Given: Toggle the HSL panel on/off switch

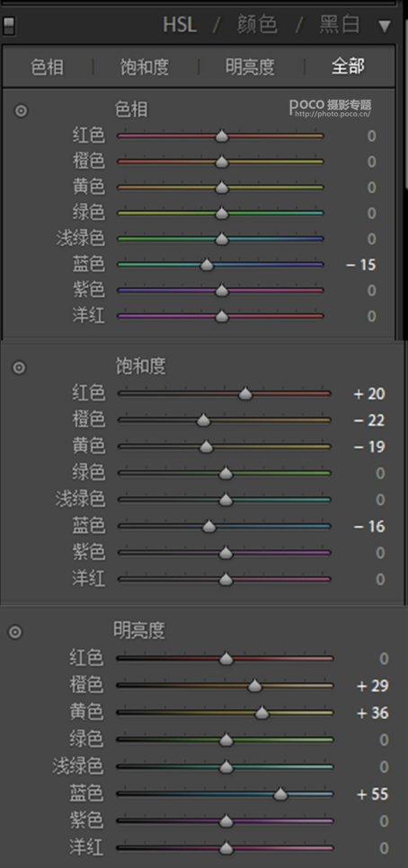Looking at the screenshot, I should pyautogui.click(x=9, y=25).
